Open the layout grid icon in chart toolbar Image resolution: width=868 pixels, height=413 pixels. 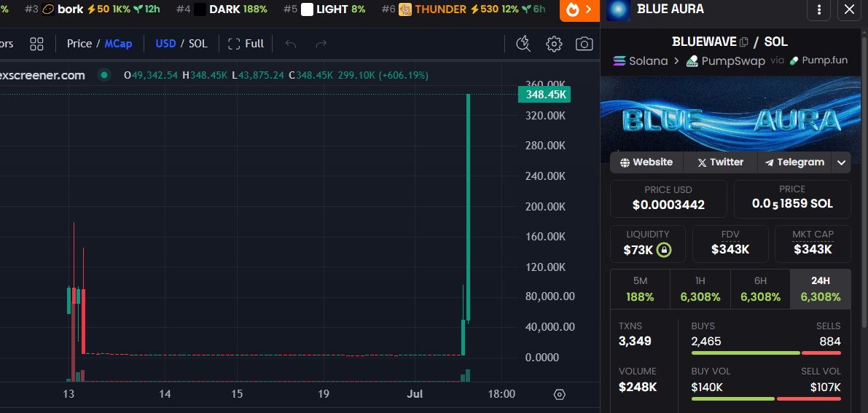(36, 44)
